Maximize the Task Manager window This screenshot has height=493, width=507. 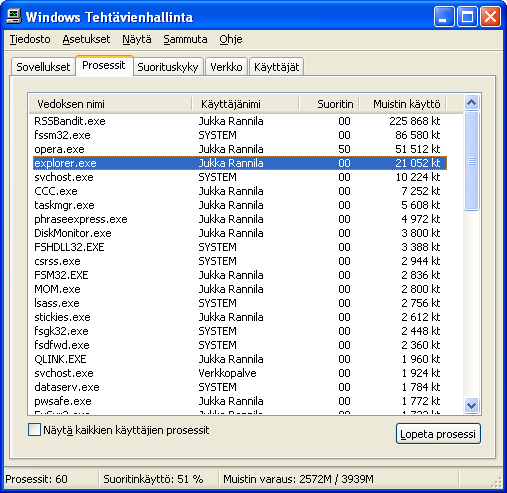[467, 17]
